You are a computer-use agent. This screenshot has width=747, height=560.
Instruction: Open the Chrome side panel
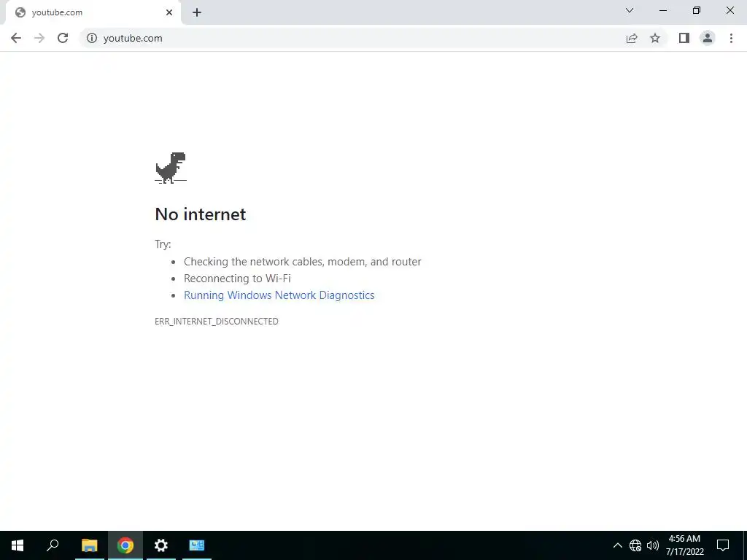[x=684, y=38]
